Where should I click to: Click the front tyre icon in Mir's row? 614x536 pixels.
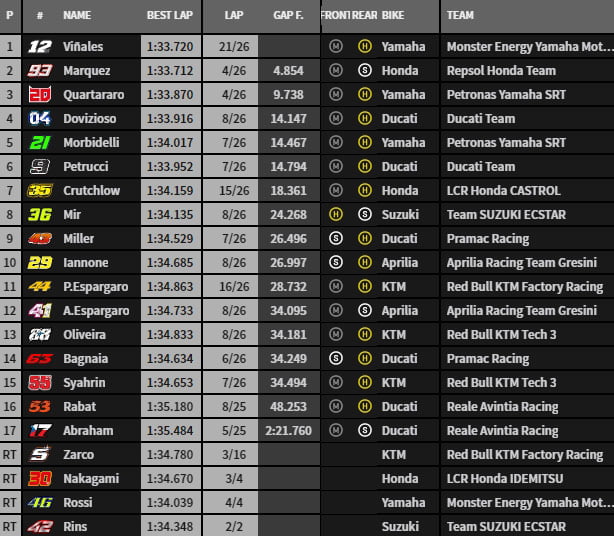336,215
